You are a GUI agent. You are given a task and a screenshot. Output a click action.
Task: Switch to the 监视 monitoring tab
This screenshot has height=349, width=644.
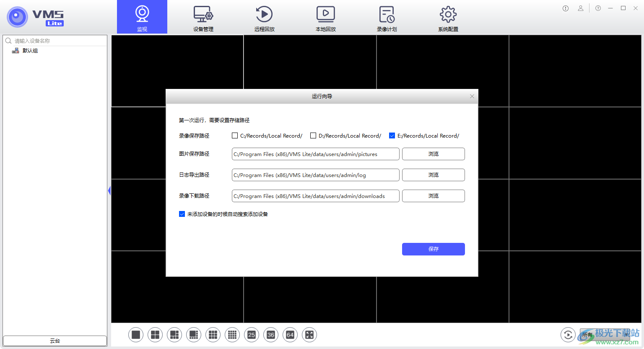coord(142,17)
